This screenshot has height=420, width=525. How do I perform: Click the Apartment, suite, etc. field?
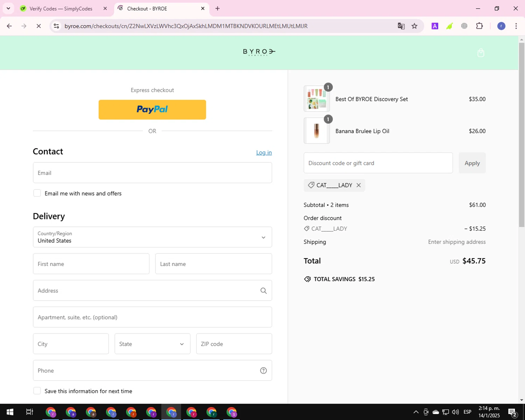[x=152, y=317]
